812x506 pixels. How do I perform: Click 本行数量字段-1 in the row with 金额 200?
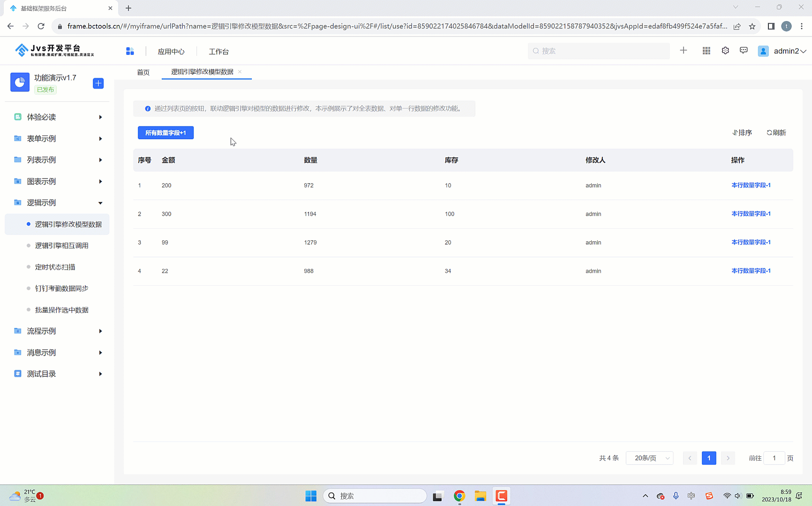(x=751, y=185)
